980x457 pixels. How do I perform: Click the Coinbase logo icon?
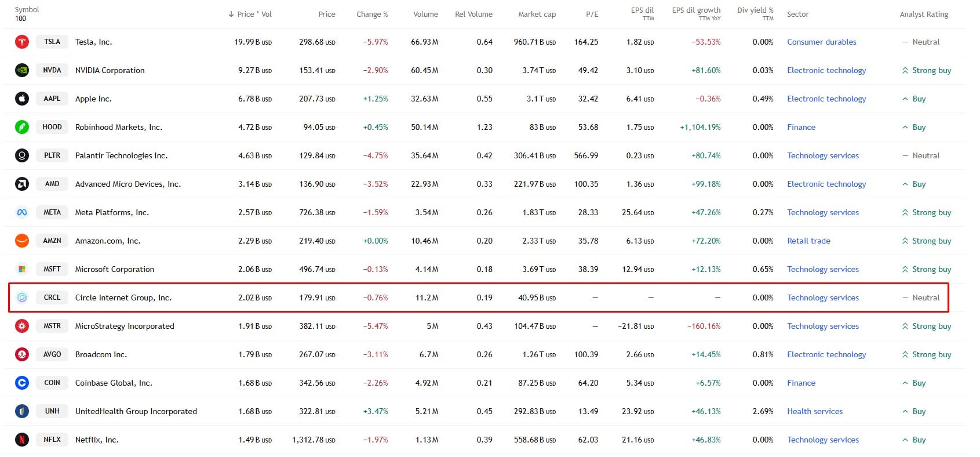coord(22,383)
